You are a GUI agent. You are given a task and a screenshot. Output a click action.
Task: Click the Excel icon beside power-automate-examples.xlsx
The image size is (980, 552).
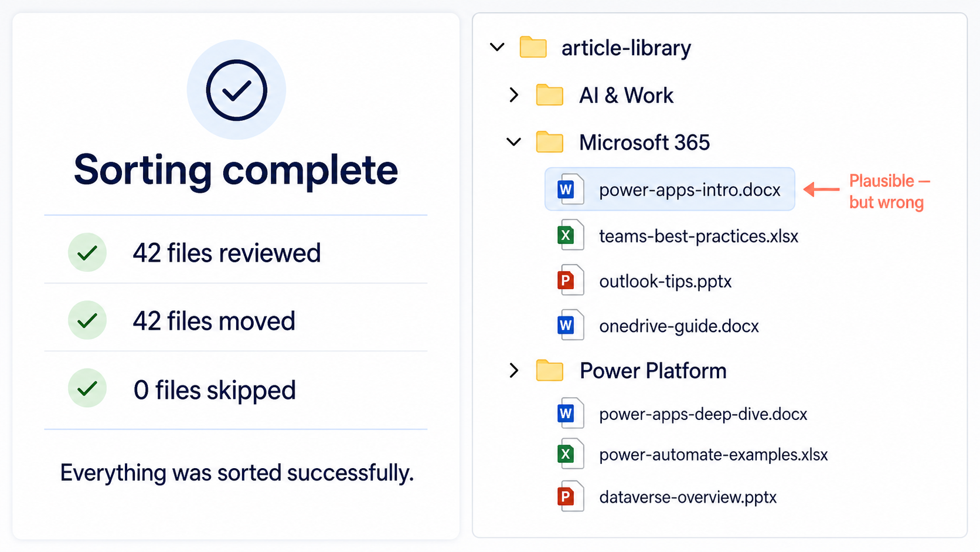[x=570, y=454]
